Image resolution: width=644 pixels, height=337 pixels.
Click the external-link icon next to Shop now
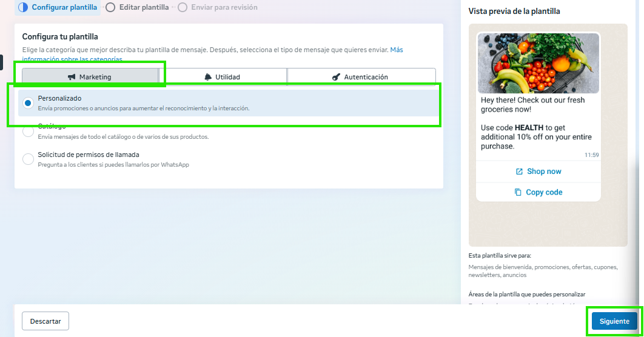point(519,172)
